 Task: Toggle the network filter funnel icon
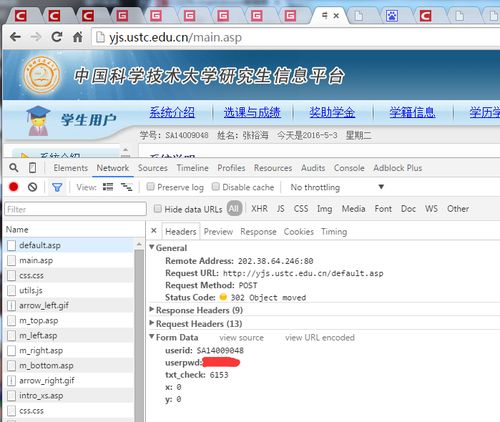(x=57, y=187)
